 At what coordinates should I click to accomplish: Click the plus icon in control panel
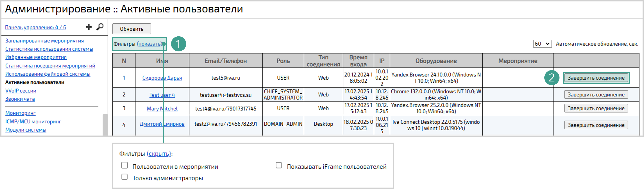pyautogui.click(x=88, y=27)
